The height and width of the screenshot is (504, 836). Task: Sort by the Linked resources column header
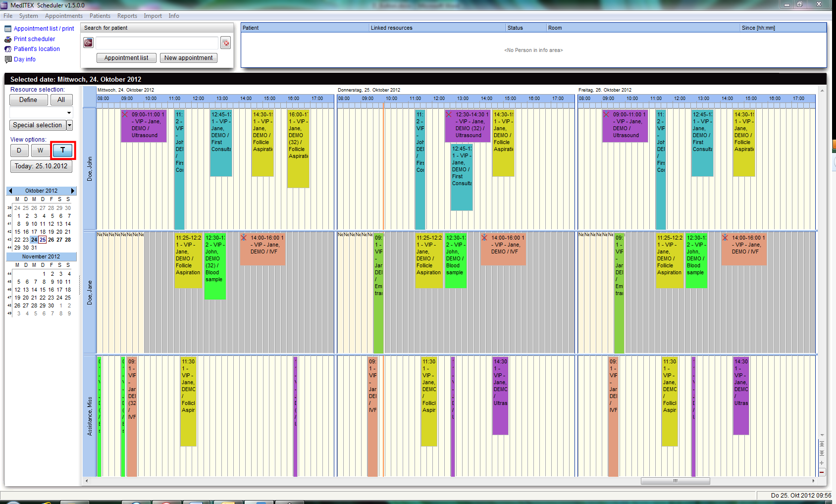tap(437, 28)
